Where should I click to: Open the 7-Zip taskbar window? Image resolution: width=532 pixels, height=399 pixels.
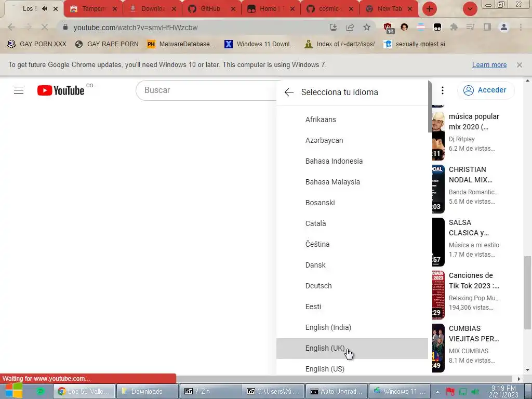(x=210, y=391)
